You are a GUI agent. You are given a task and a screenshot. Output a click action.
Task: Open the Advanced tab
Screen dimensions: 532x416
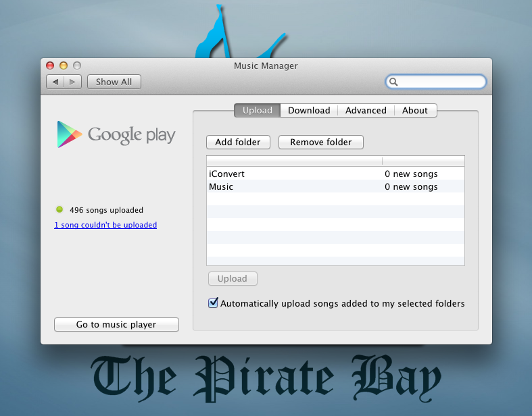[366, 111]
